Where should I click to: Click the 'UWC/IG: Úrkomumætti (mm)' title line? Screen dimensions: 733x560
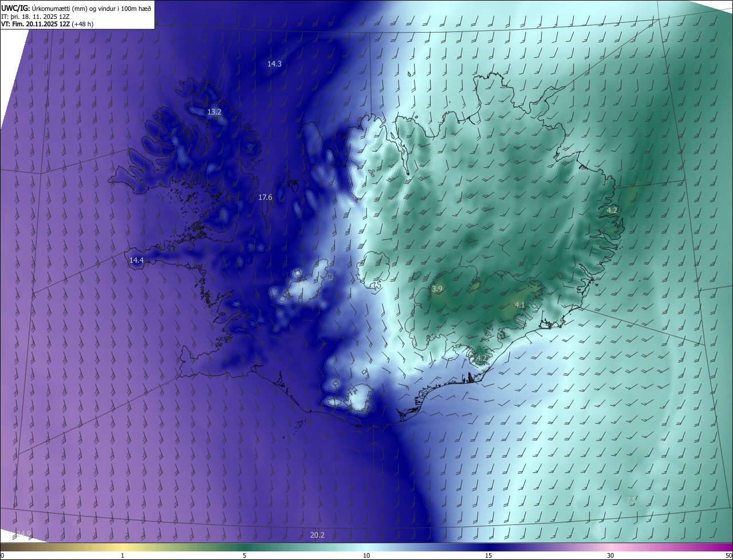(x=76, y=7)
